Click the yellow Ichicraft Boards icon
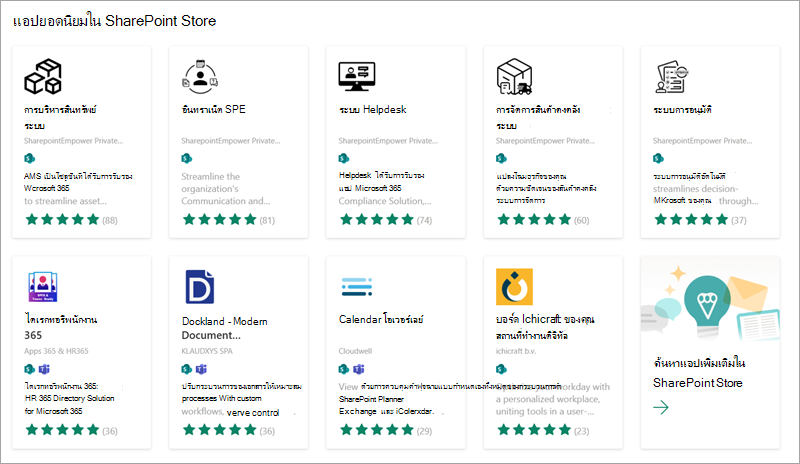 coord(514,287)
